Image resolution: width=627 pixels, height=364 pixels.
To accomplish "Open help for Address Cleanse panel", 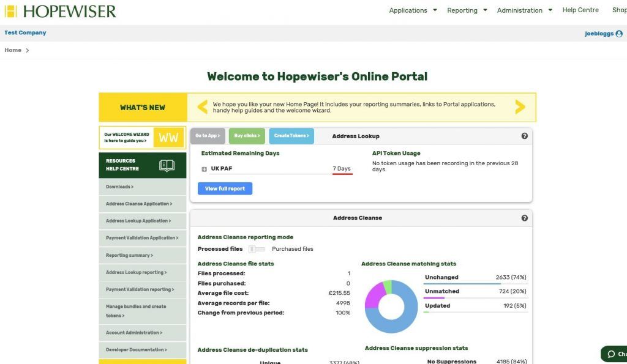I will point(524,218).
